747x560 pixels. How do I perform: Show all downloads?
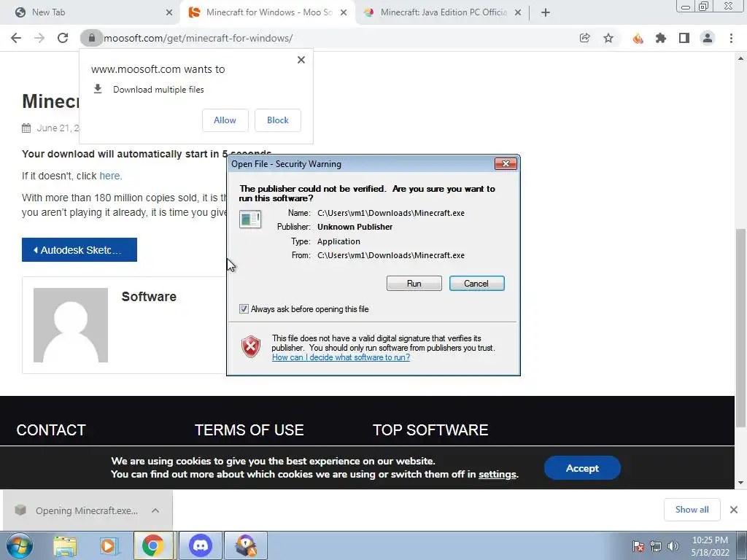692,510
